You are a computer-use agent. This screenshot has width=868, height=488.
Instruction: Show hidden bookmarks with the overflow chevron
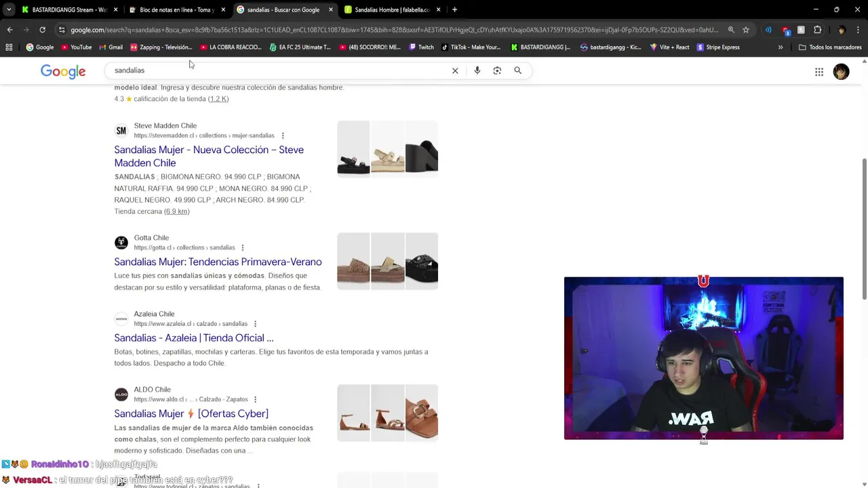click(x=781, y=47)
